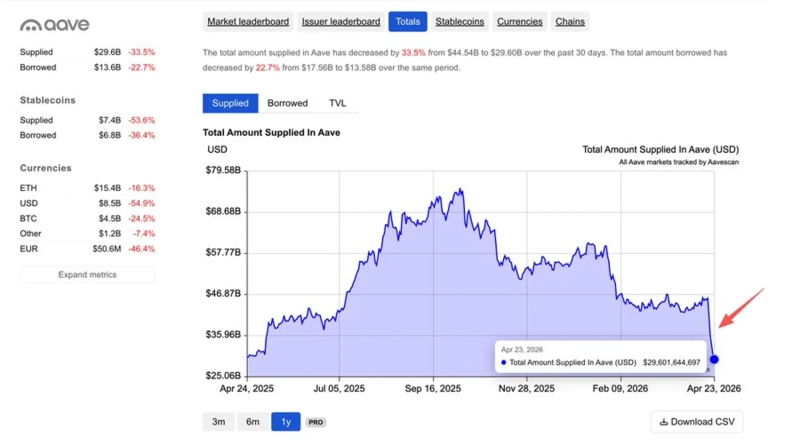Toggle chart to Supplied view

click(x=230, y=103)
